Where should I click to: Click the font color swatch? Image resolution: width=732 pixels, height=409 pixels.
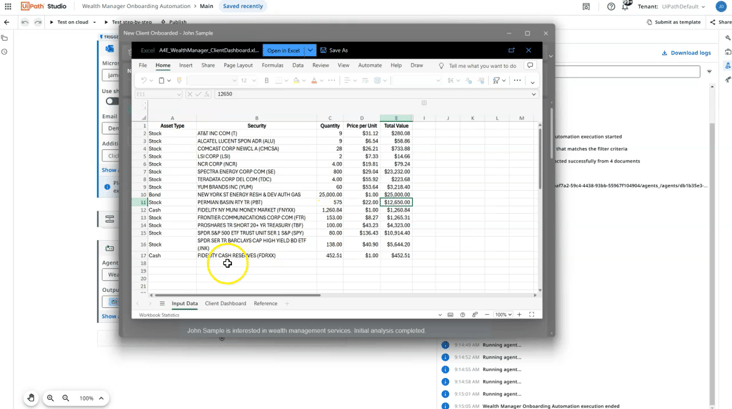[314, 80]
